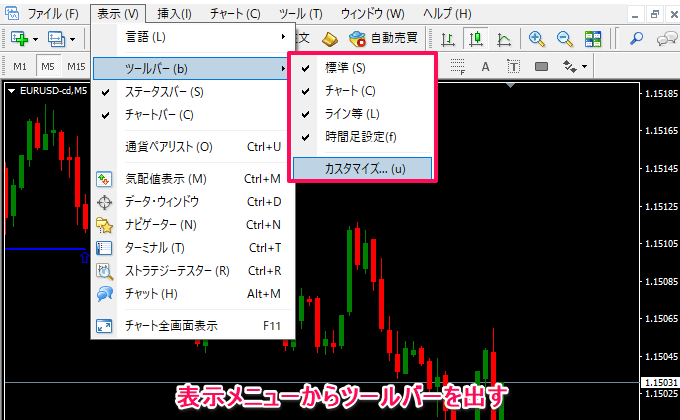680x420 pixels.
Task: Choose チャート全画面表示 fullscreen entry
Action: pyautogui.click(x=192, y=326)
